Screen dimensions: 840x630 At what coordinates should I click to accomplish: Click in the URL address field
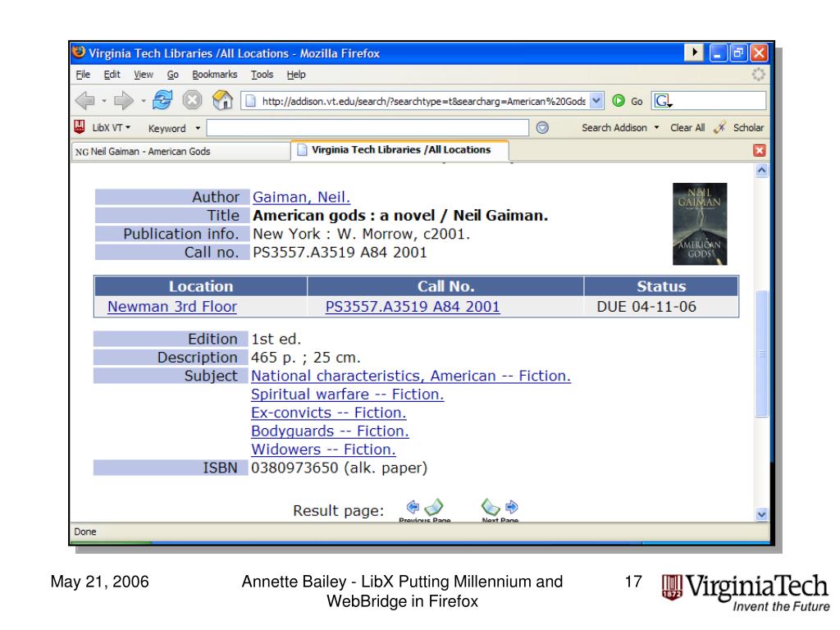[423, 101]
